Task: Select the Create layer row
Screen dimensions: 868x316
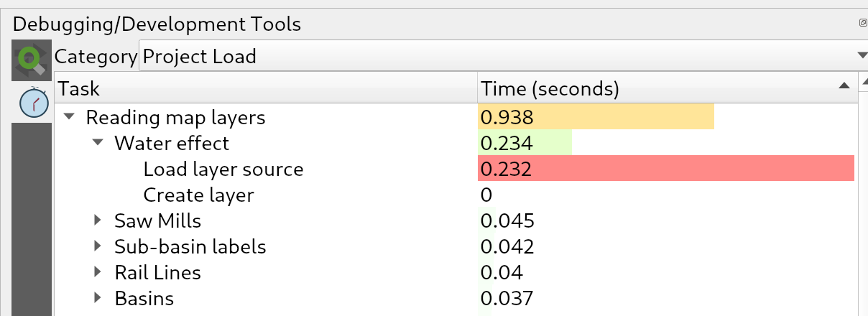Action: pos(198,195)
